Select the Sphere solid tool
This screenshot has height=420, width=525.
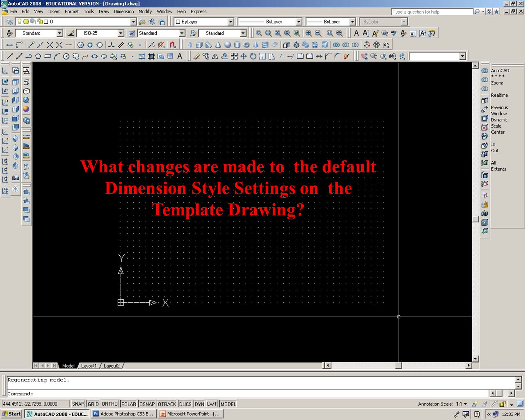tap(227, 45)
